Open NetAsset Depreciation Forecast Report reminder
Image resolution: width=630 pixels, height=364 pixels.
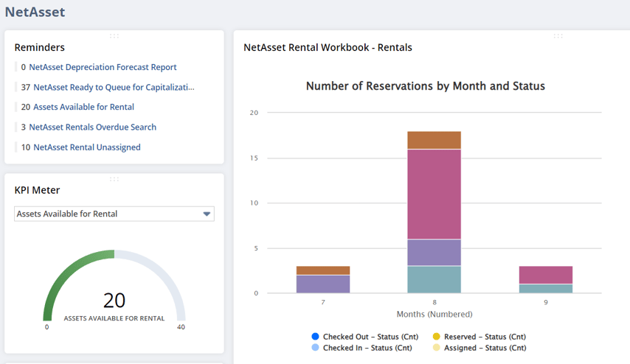[x=103, y=67]
